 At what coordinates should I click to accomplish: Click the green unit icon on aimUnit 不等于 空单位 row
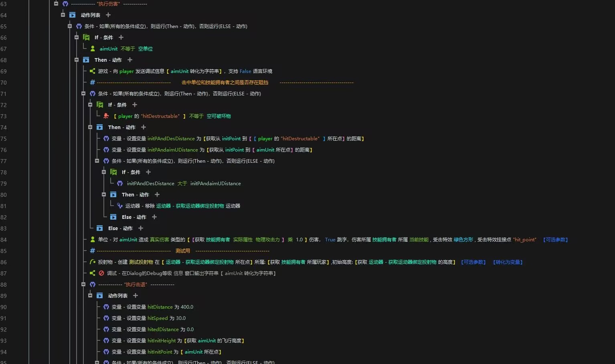point(93,49)
